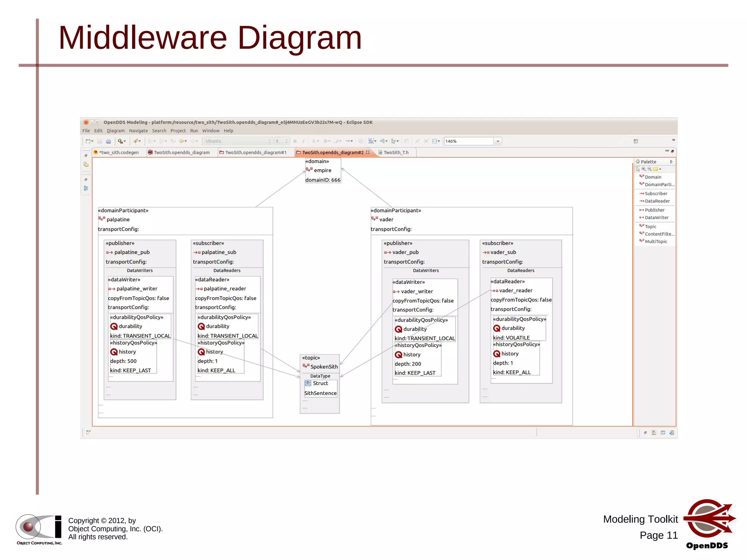
Task: Open the Navigate menu
Action: [x=139, y=131]
